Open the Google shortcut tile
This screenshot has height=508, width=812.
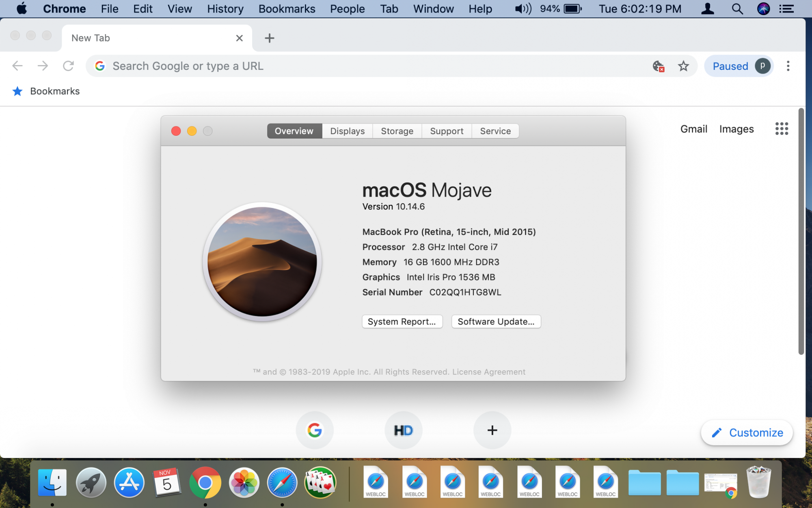(315, 430)
